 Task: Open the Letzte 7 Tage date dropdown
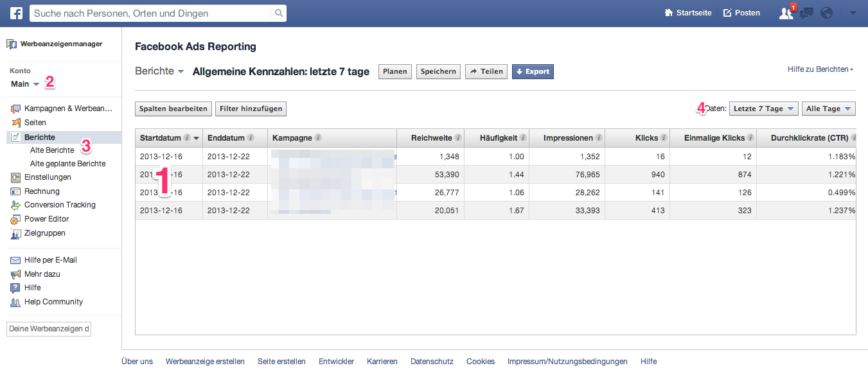[763, 109]
